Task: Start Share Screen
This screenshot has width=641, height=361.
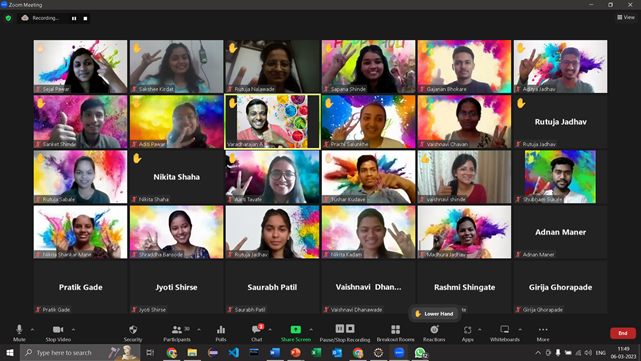Action: coord(296,333)
